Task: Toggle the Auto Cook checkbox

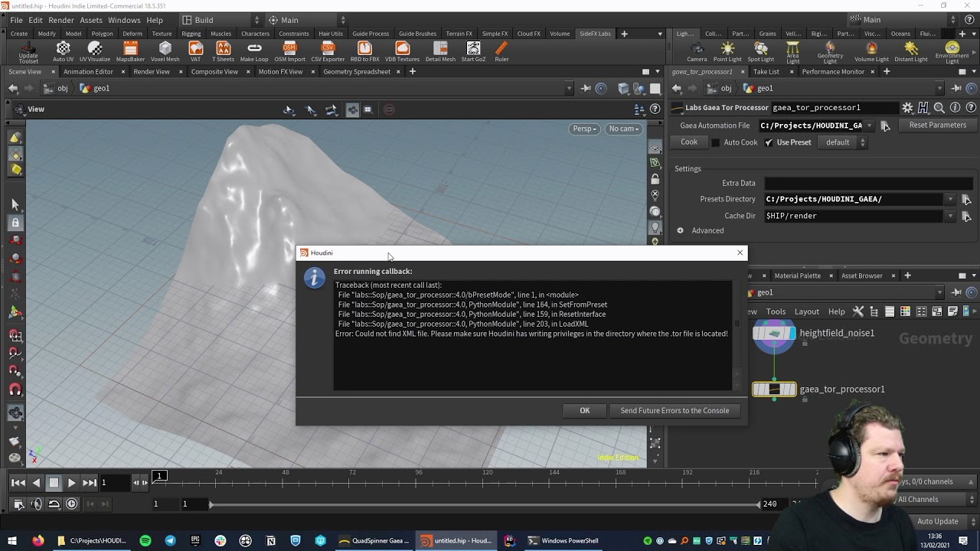Action: pos(716,142)
